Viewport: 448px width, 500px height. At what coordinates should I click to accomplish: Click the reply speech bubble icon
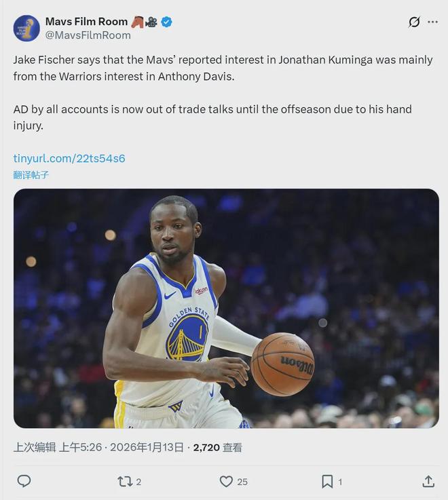pos(24,481)
